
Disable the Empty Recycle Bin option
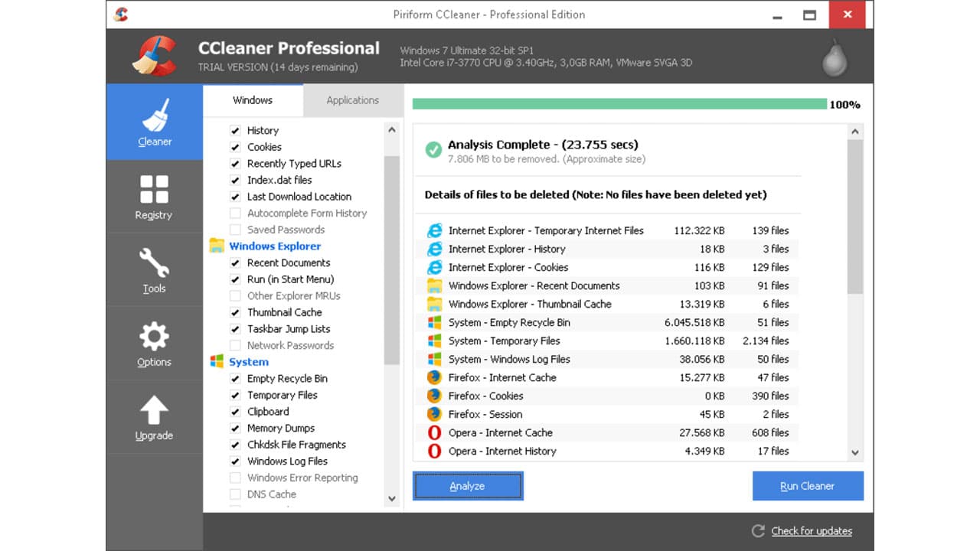click(235, 378)
